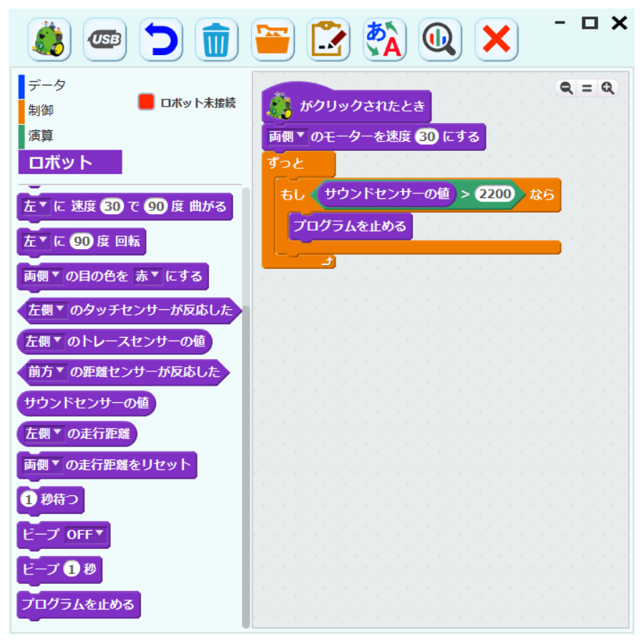Select the ロボット category
The width and height of the screenshot is (644, 644).
tap(70, 162)
